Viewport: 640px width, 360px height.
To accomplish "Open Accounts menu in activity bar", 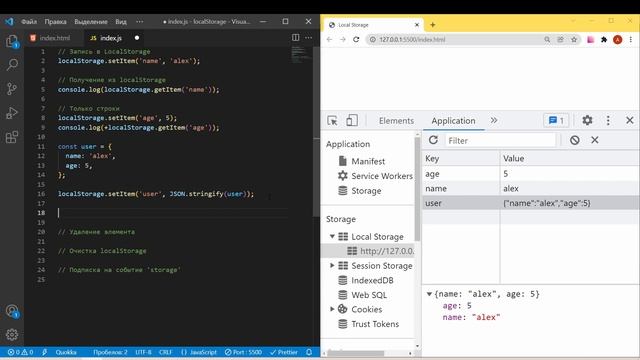I will coord(12,311).
